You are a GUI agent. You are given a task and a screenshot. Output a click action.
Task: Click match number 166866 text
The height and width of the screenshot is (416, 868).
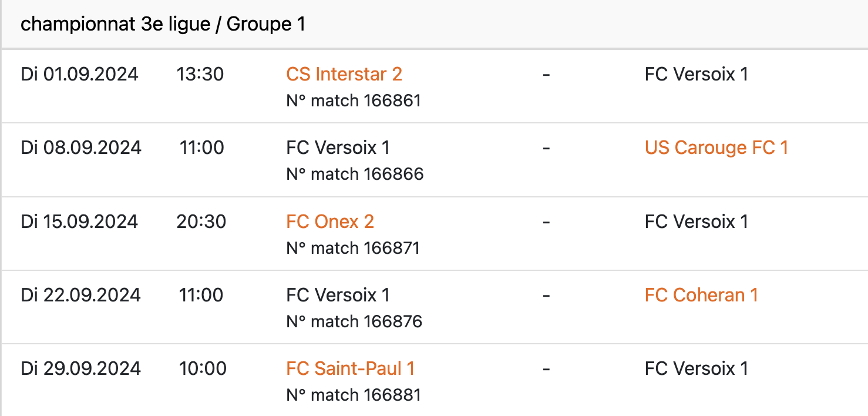coord(355,175)
